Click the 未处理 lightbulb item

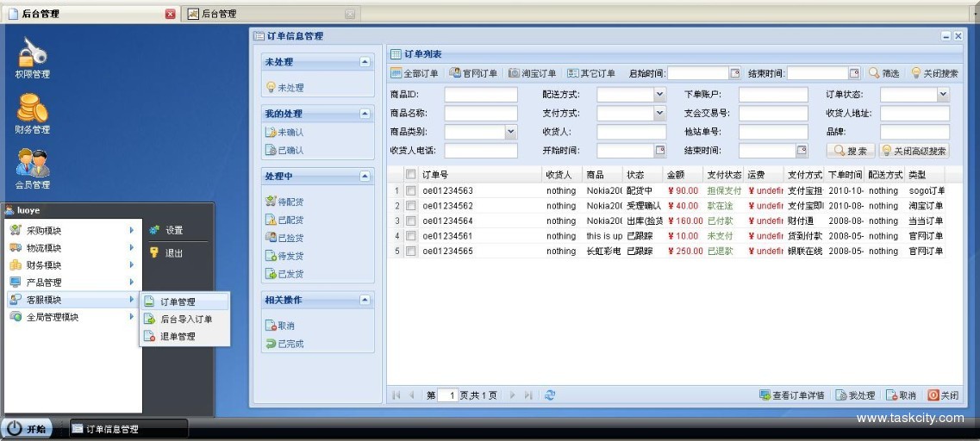pos(285,88)
